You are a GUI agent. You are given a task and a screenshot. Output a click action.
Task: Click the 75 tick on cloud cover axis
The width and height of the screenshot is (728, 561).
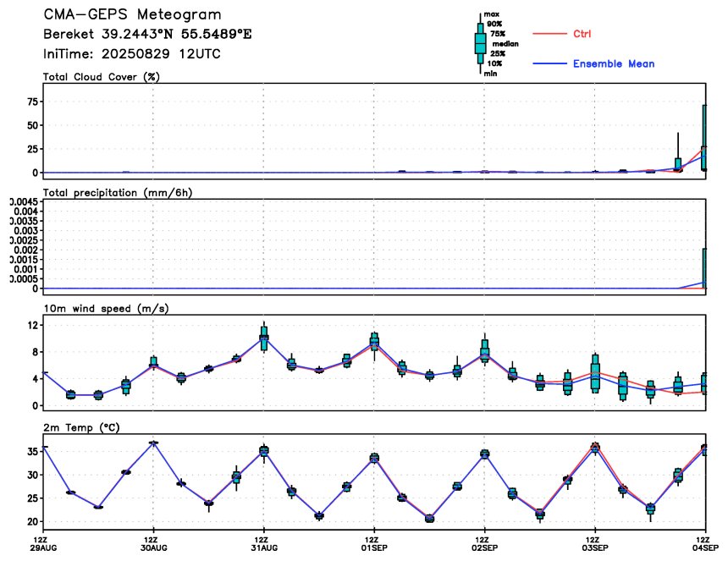pyautogui.click(x=32, y=102)
